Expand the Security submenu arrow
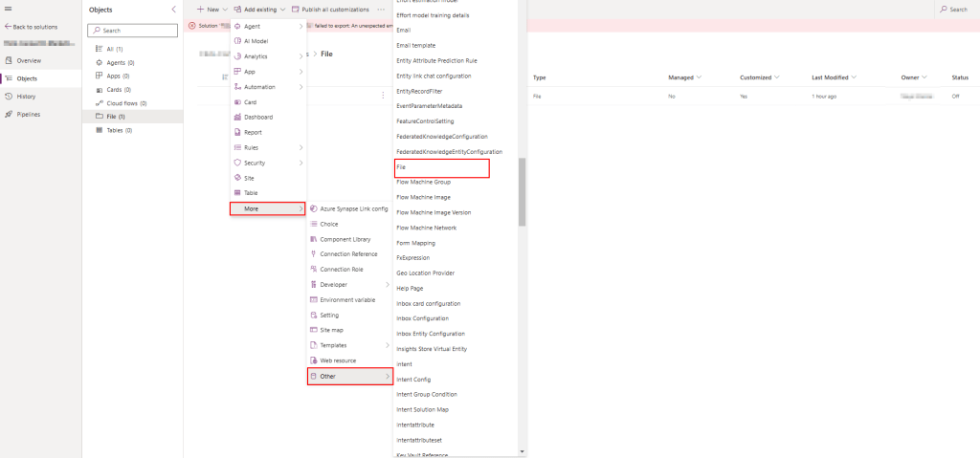The width and height of the screenshot is (980, 458). 301,163
